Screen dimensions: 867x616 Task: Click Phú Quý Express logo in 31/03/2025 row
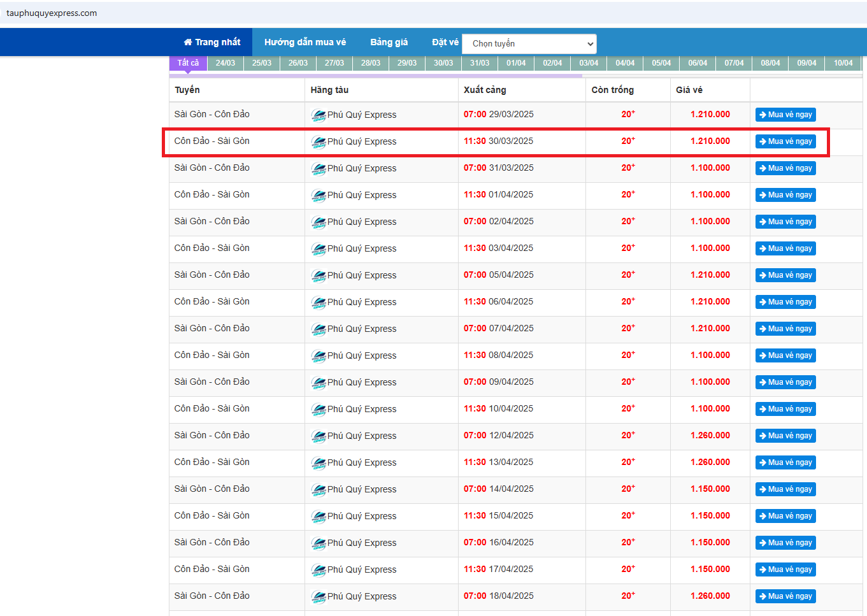319,169
